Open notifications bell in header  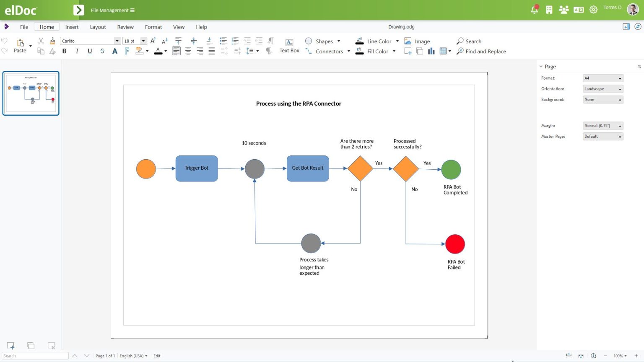pos(534,10)
